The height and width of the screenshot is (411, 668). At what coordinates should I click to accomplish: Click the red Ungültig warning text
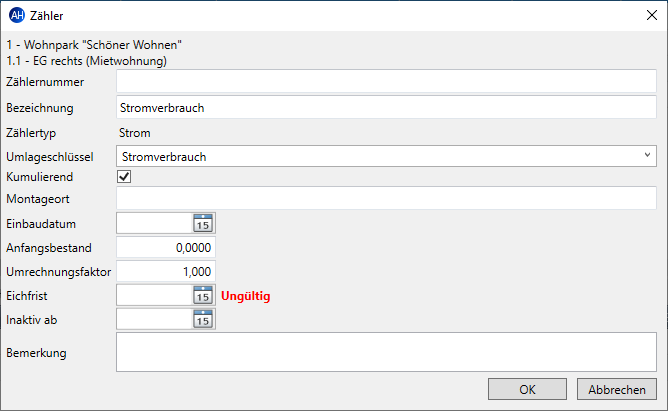(x=245, y=296)
